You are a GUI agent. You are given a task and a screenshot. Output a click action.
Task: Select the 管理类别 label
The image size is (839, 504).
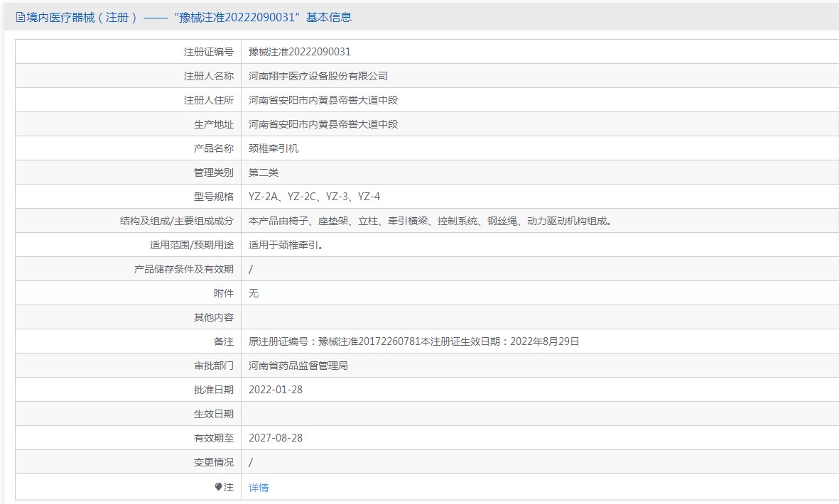(x=214, y=172)
